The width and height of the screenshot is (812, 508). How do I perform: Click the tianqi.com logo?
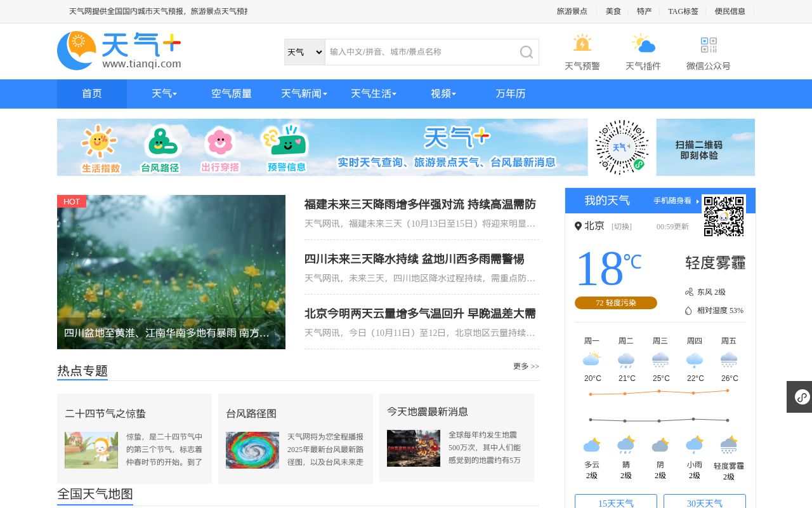tap(119, 51)
